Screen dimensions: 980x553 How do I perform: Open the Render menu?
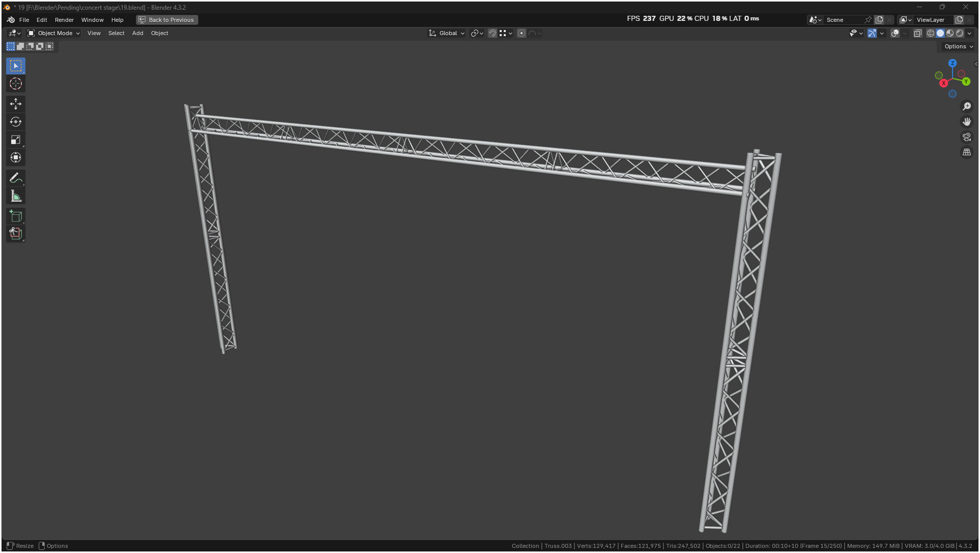pyautogui.click(x=64, y=20)
